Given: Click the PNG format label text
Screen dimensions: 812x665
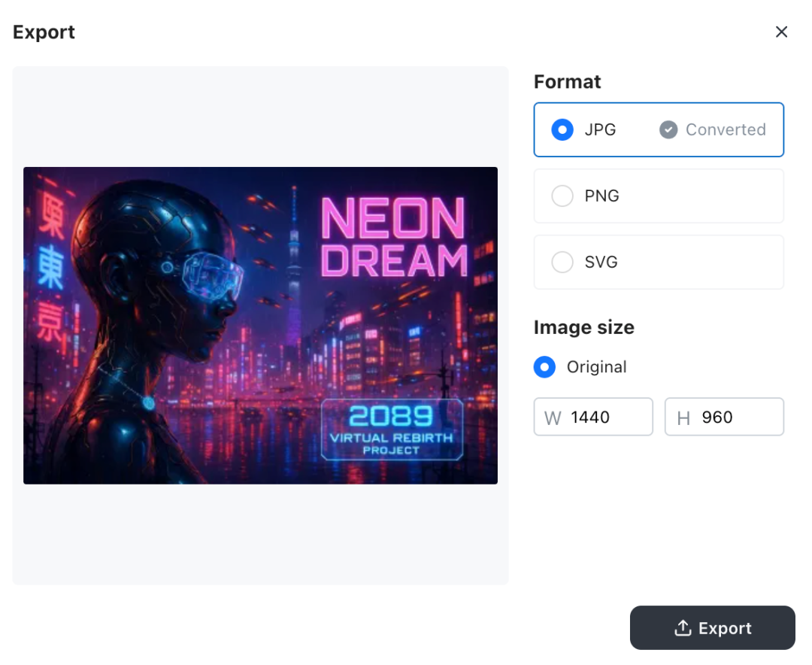Looking at the screenshot, I should [x=601, y=196].
